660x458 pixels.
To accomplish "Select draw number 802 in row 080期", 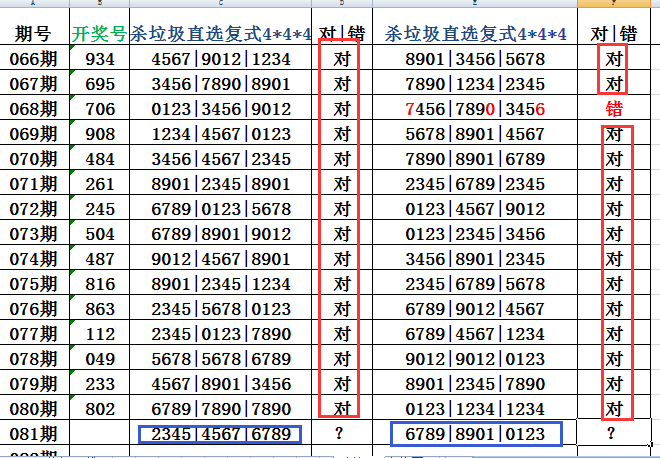I will (99, 409).
